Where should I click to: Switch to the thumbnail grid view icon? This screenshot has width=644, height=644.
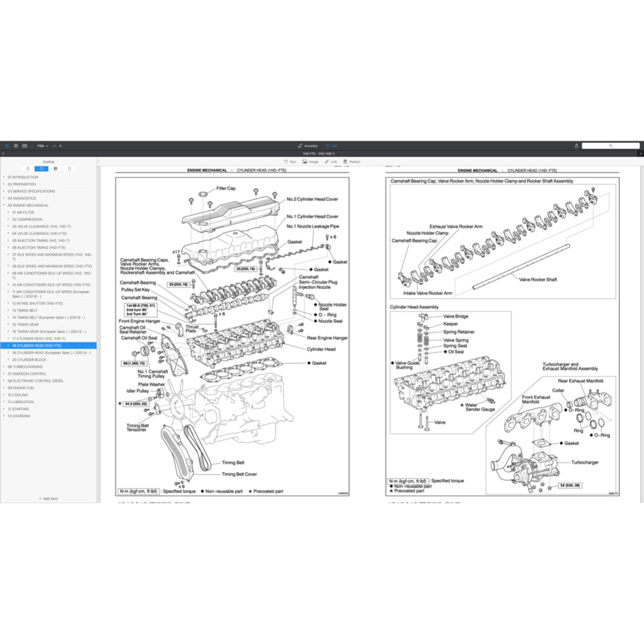click(x=16, y=146)
